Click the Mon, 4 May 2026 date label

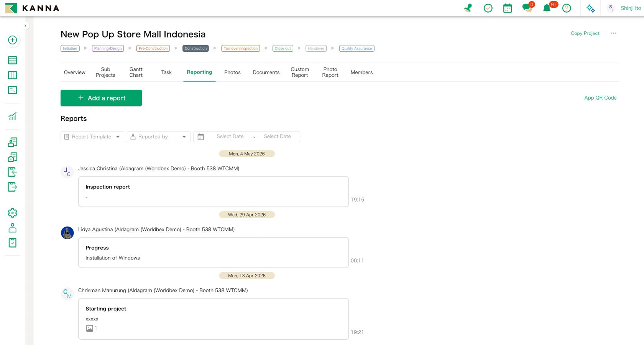click(247, 154)
